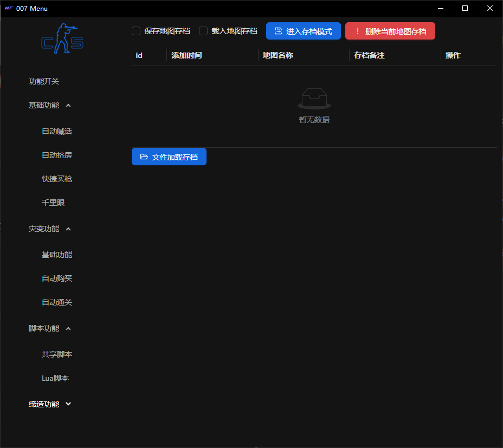The image size is (503, 448).
Task: Open the 功能开关 menu item
Action: [44, 81]
